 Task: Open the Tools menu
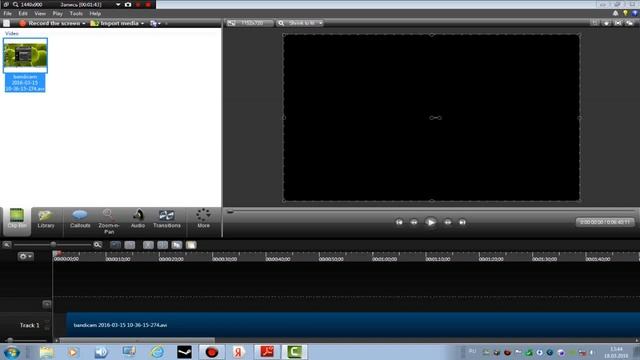pos(76,13)
